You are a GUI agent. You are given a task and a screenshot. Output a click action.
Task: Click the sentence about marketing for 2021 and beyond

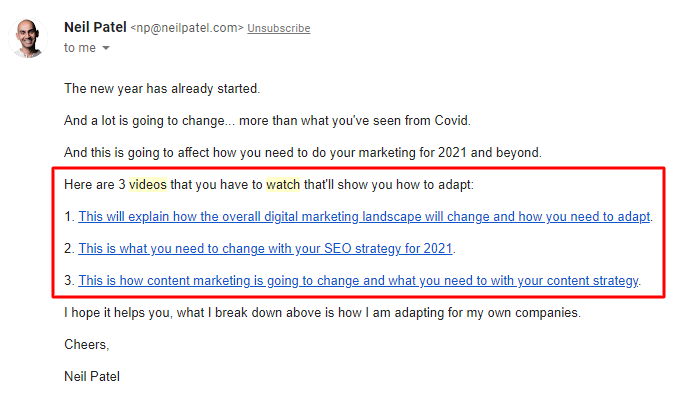(303, 153)
